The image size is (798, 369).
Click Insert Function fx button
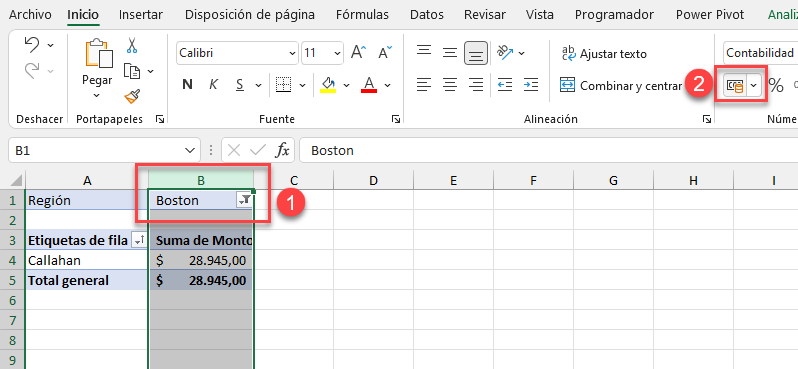282,151
